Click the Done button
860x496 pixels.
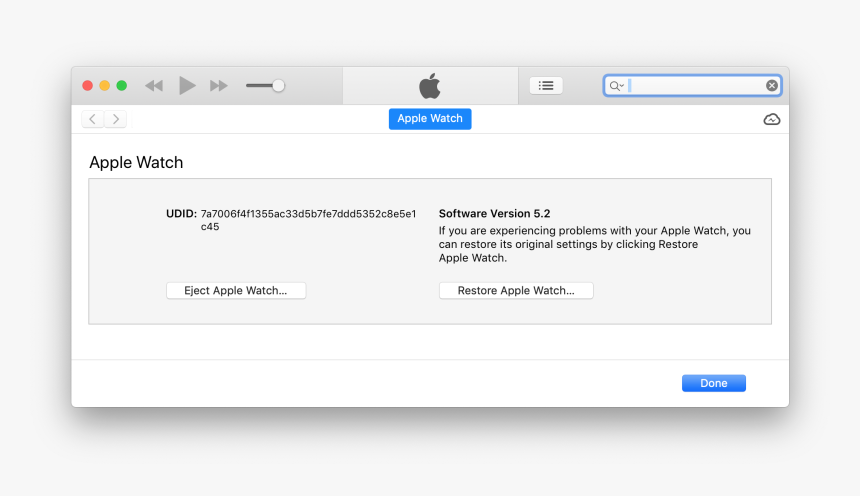[x=714, y=383]
